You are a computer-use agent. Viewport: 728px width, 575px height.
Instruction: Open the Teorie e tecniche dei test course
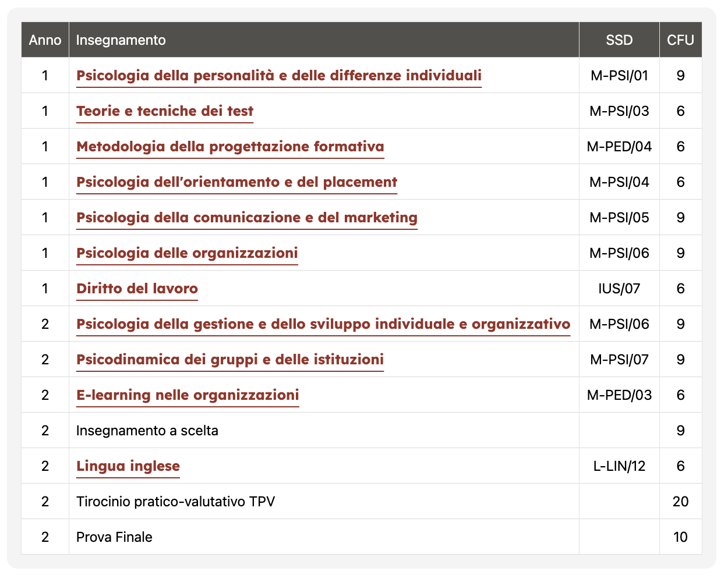pos(165,111)
